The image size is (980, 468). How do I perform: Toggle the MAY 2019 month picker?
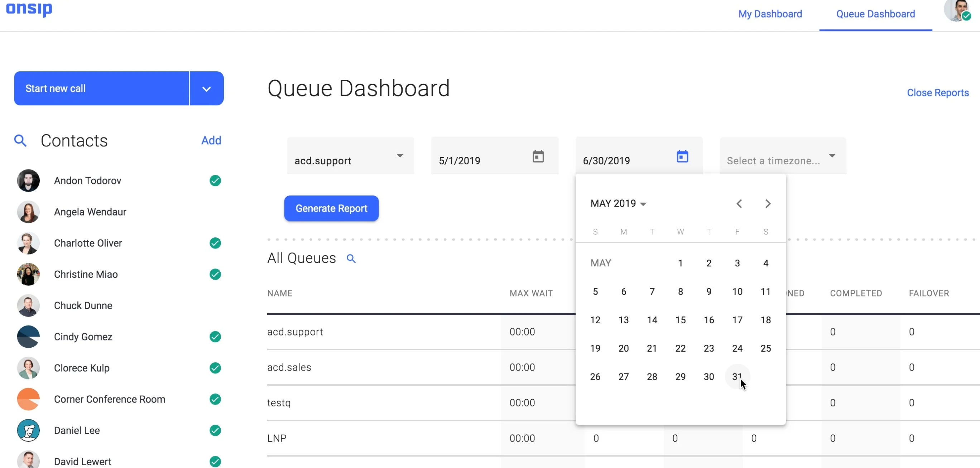[619, 203]
